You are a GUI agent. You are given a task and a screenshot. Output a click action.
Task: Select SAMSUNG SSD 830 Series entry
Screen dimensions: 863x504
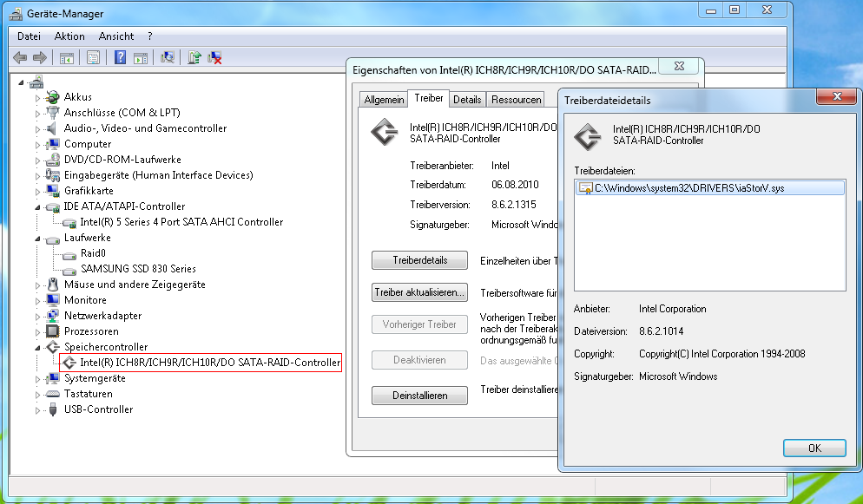[138, 269]
